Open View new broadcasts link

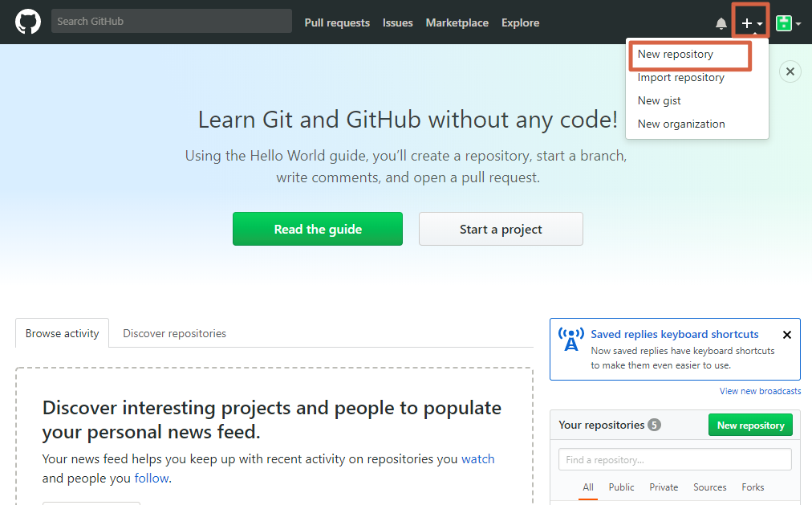pyautogui.click(x=760, y=391)
